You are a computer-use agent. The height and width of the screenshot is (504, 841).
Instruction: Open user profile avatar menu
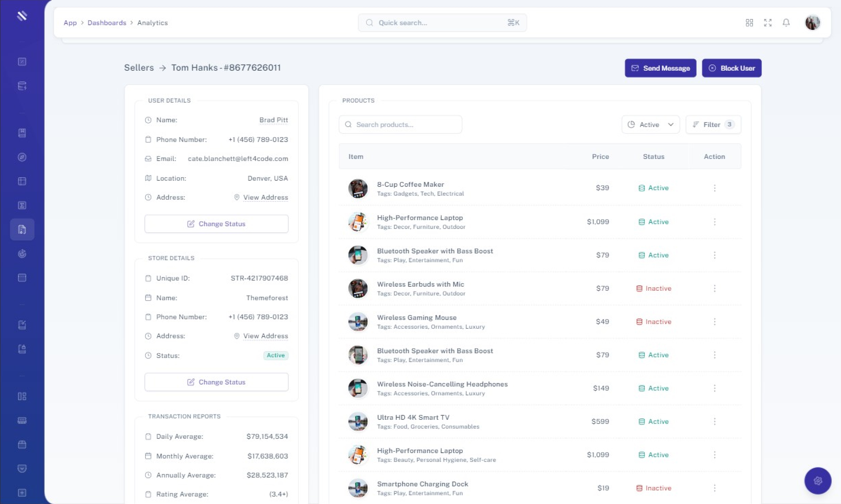click(x=812, y=23)
